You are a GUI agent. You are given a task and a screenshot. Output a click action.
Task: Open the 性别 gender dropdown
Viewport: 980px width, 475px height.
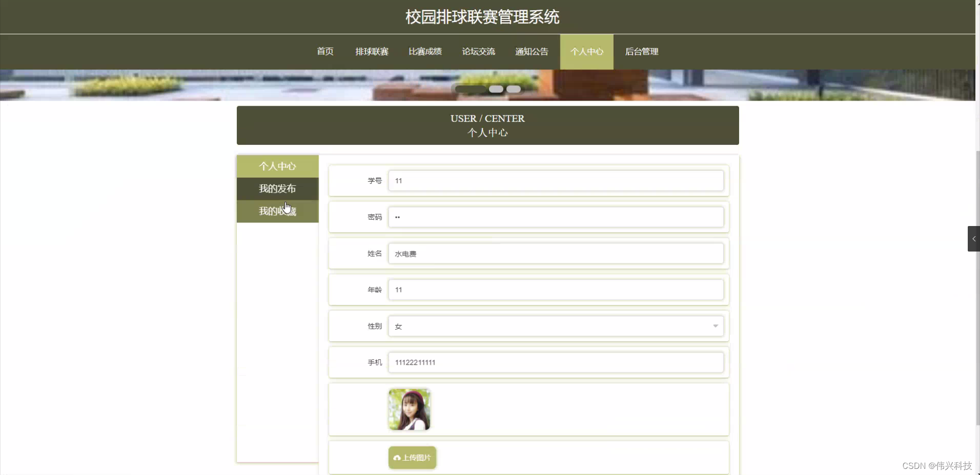click(556, 326)
